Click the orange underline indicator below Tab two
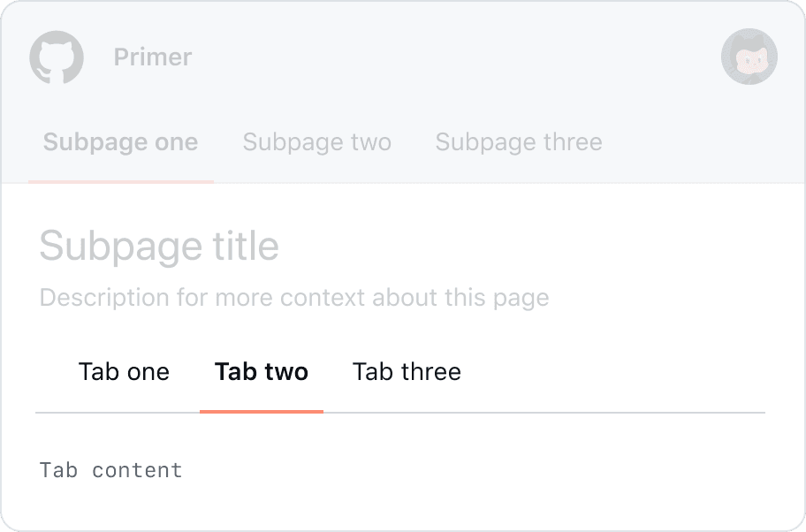Image resolution: width=806 pixels, height=532 pixels. tap(262, 410)
